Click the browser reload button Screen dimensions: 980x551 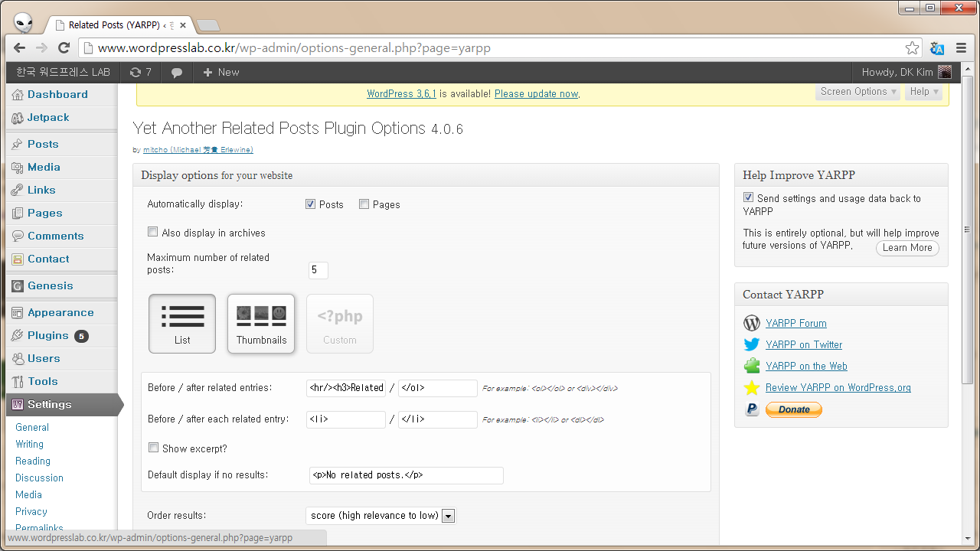(x=64, y=47)
